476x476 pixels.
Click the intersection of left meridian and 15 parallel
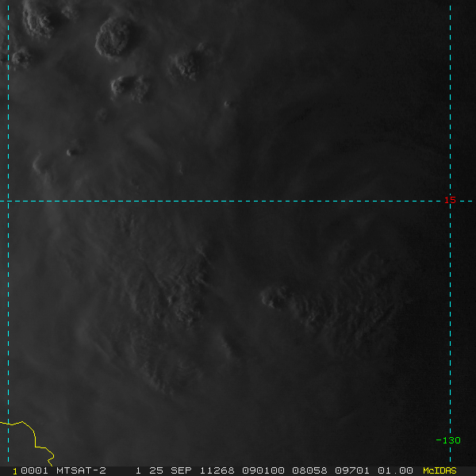point(8,201)
